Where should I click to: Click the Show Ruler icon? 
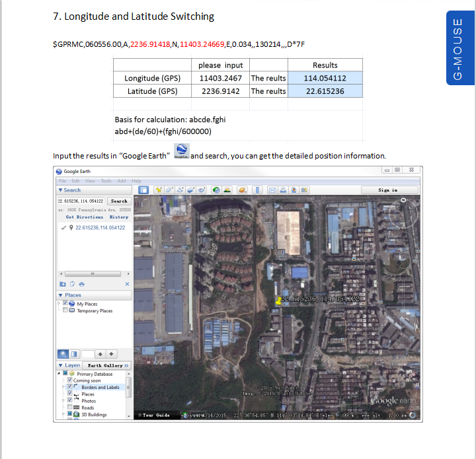[257, 190]
